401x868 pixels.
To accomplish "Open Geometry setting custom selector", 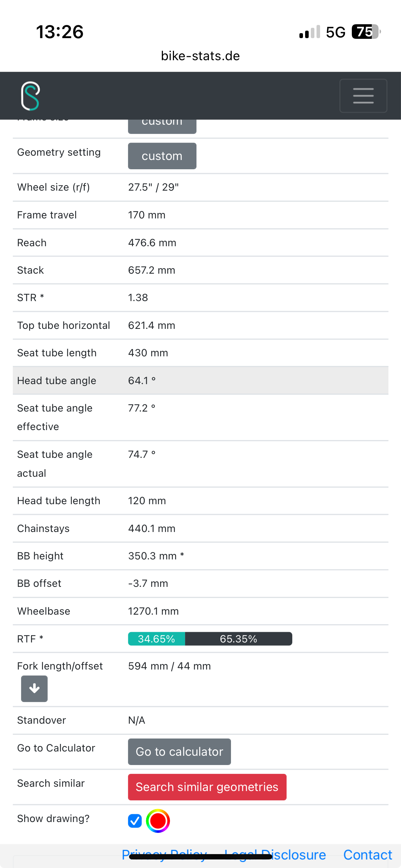I will tap(162, 156).
